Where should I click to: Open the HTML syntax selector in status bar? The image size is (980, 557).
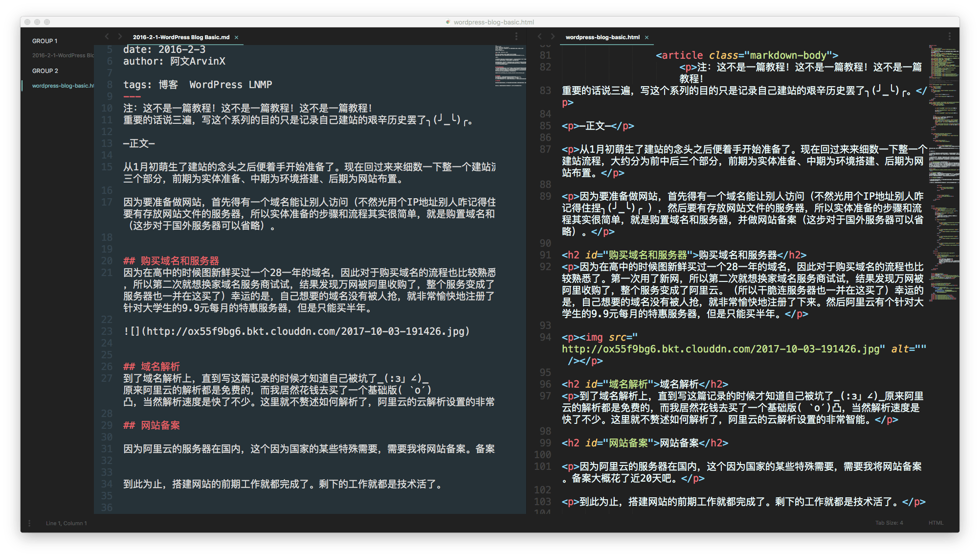(x=935, y=523)
